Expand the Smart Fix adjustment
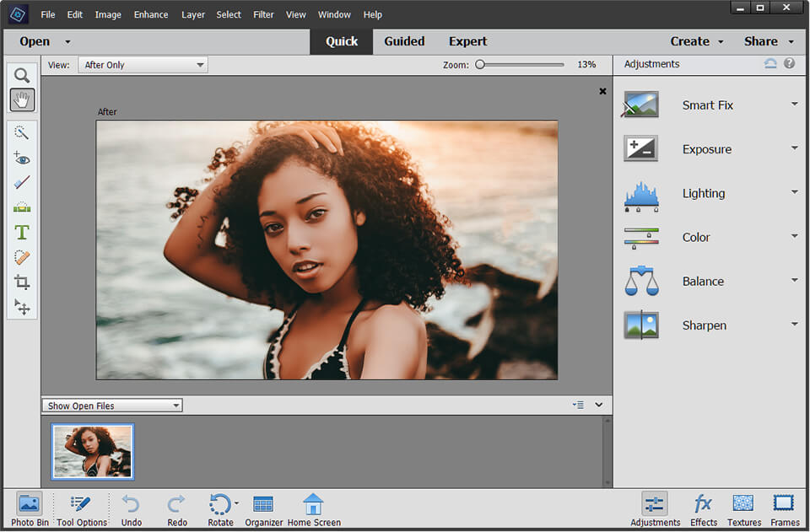Image resolution: width=810 pixels, height=532 pixels. (x=793, y=105)
